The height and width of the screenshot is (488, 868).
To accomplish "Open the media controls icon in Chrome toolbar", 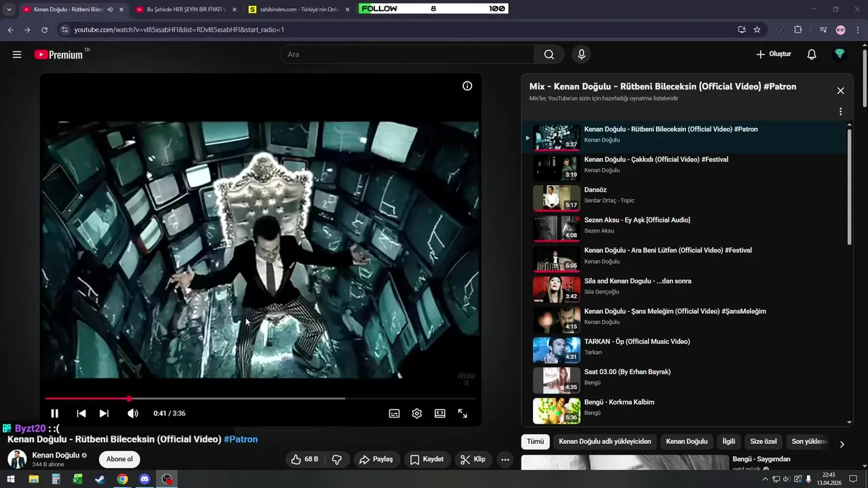I will click(x=823, y=30).
